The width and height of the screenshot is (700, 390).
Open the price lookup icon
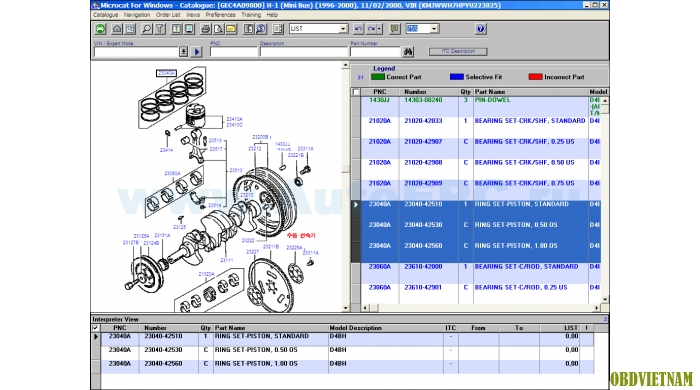[x=261, y=29]
